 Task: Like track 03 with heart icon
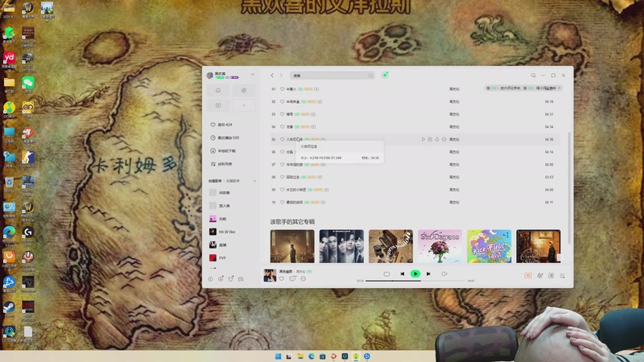click(283, 114)
